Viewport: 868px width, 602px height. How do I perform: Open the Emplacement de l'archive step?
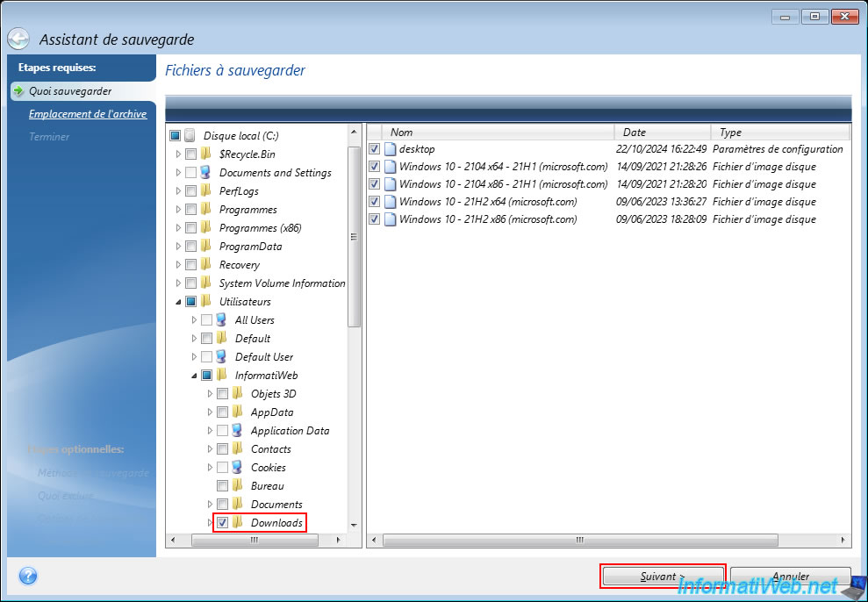click(87, 114)
